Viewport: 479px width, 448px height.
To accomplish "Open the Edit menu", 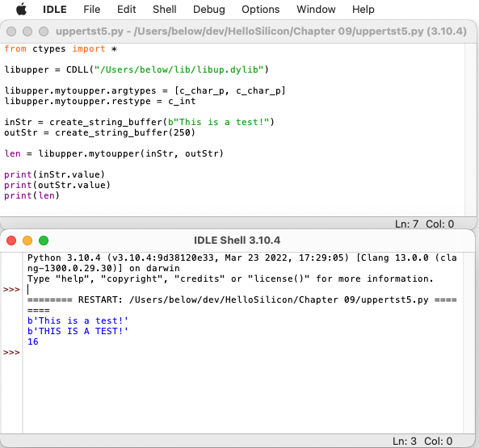I will [x=127, y=10].
